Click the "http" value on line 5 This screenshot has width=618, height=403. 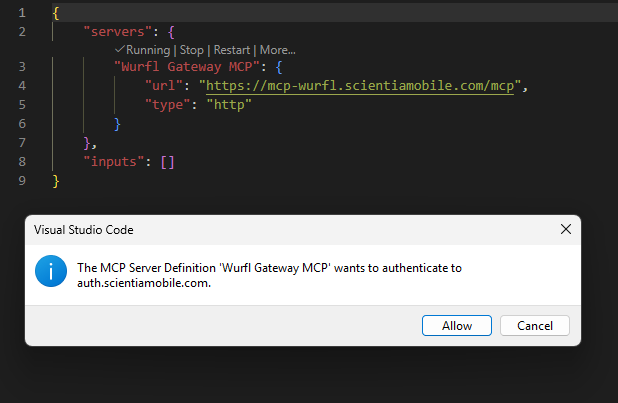pyautogui.click(x=229, y=104)
